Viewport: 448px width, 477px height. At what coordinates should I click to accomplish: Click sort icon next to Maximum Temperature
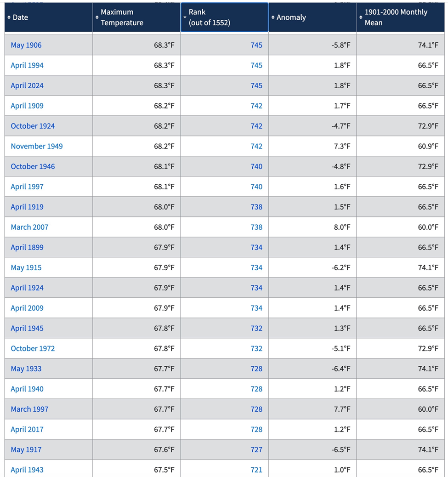coord(97,17)
